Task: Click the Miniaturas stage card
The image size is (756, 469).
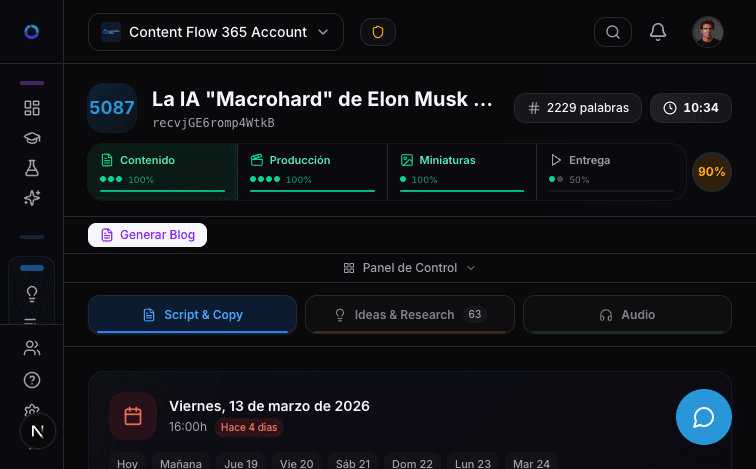Action: (x=462, y=172)
